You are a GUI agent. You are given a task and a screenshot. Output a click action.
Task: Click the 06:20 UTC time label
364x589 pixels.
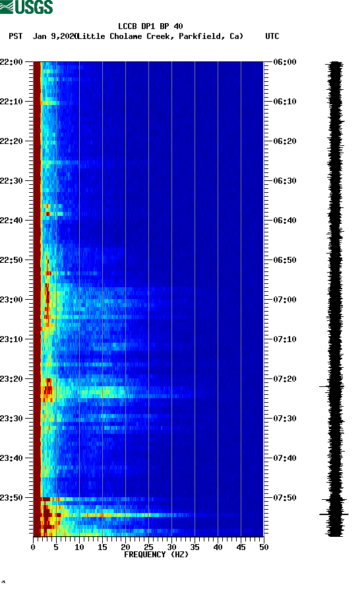point(285,141)
